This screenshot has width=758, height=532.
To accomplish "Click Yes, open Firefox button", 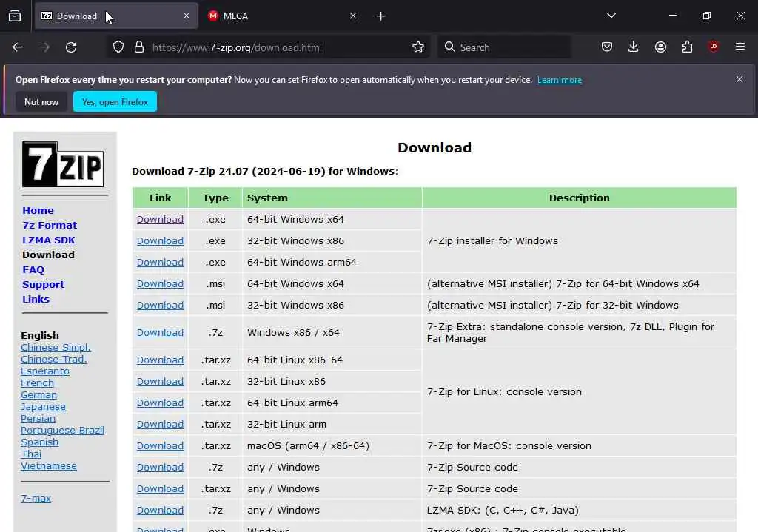I will 115,102.
